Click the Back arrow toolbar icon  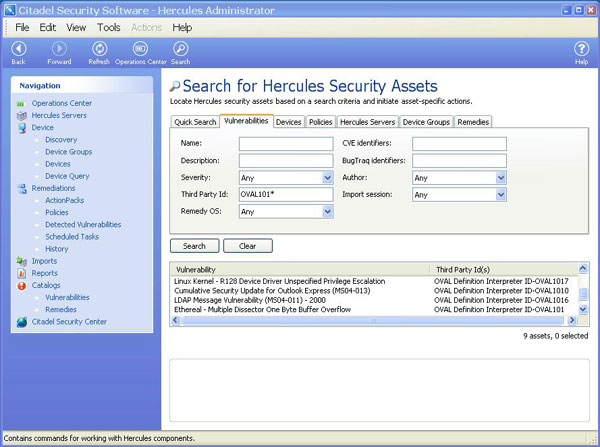(x=18, y=48)
